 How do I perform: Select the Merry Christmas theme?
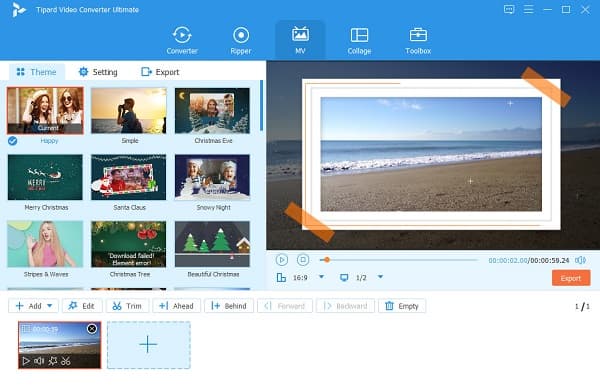45,177
